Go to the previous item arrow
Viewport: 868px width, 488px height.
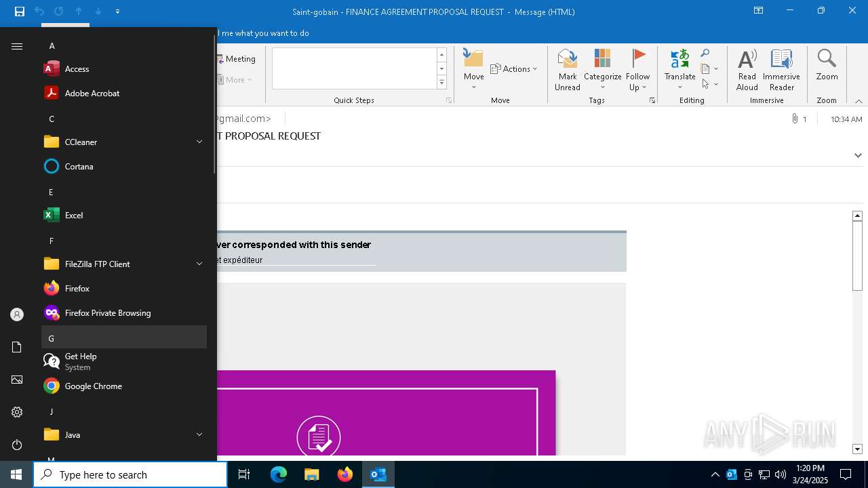(79, 12)
